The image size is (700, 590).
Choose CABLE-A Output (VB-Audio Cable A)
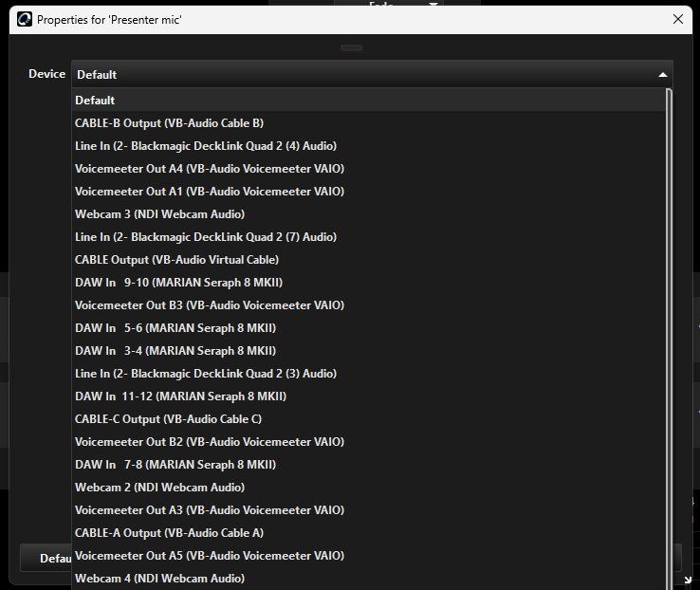[x=369, y=532]
